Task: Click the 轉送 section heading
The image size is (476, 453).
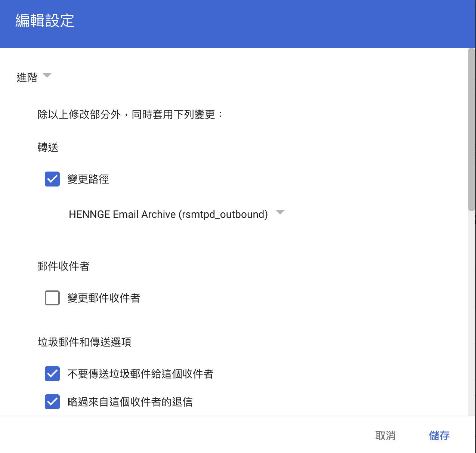Action: [x=48, y=147]
